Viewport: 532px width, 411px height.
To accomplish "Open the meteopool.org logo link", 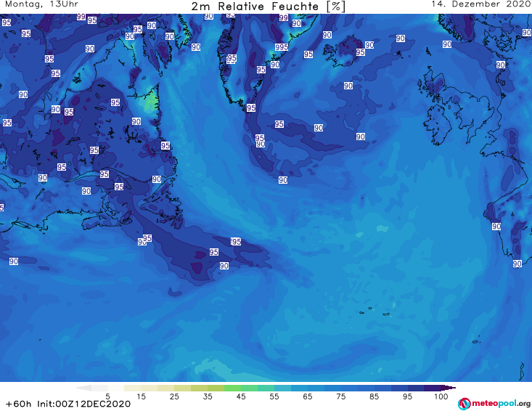I will pos(494,404).
